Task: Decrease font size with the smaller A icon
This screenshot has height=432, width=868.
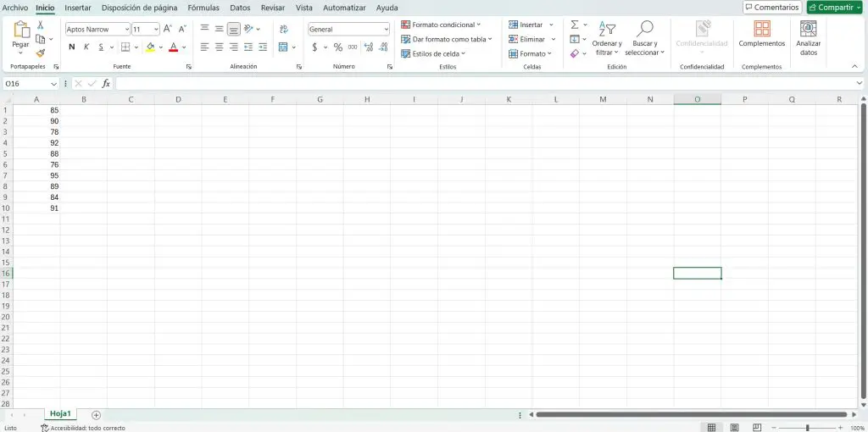Action: [x=182, y=29]
